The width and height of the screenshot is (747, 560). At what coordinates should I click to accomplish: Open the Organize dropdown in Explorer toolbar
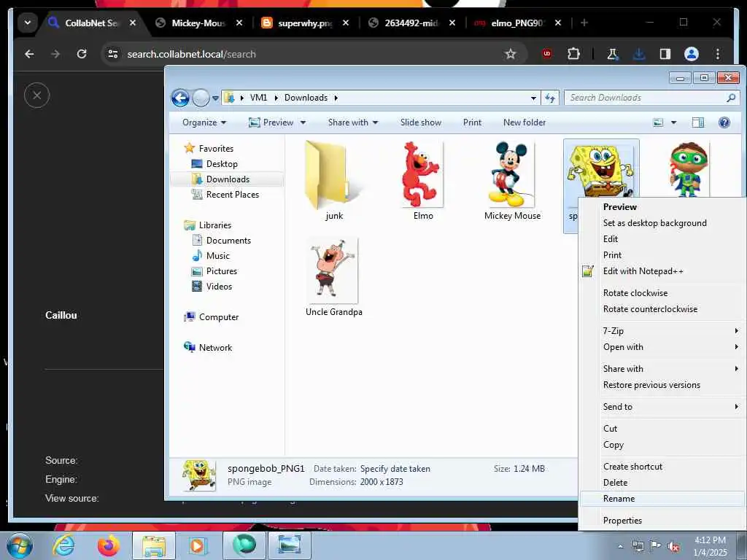click(x=204, y=122)
